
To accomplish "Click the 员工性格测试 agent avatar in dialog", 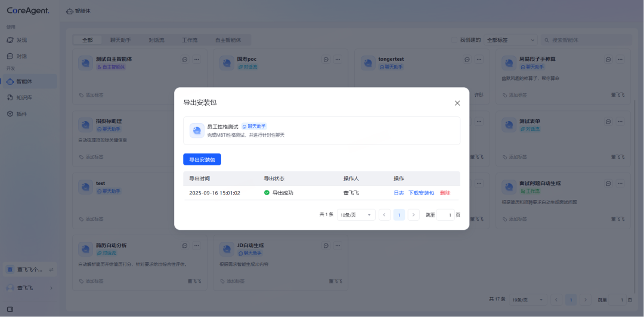I will click(197, 130).
